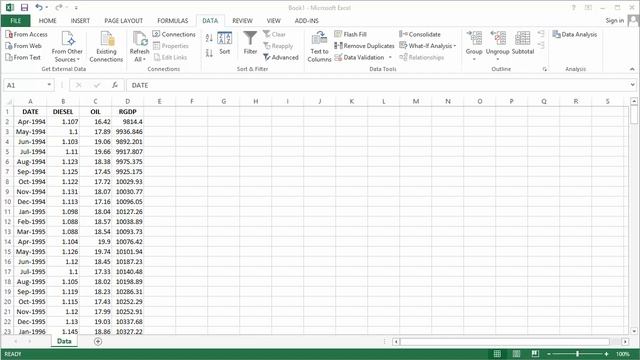The width and height of the screenshot is (640, 360).
Task: Import data From Access
Action: click(27, 35)
